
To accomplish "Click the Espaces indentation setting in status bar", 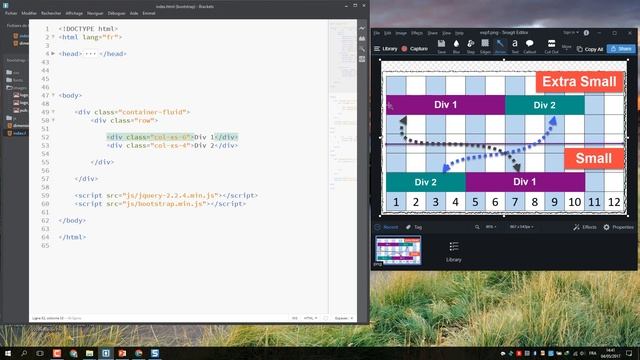I will pos(344,318).
